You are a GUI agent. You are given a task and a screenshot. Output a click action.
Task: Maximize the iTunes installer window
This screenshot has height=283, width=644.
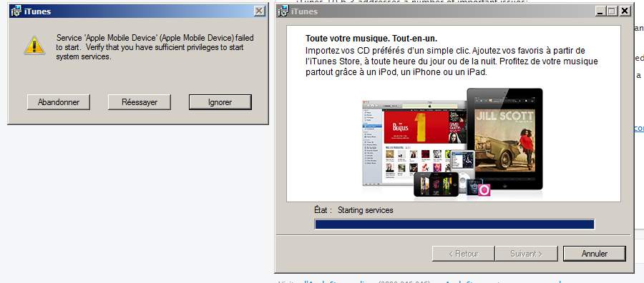coord(612,11)
